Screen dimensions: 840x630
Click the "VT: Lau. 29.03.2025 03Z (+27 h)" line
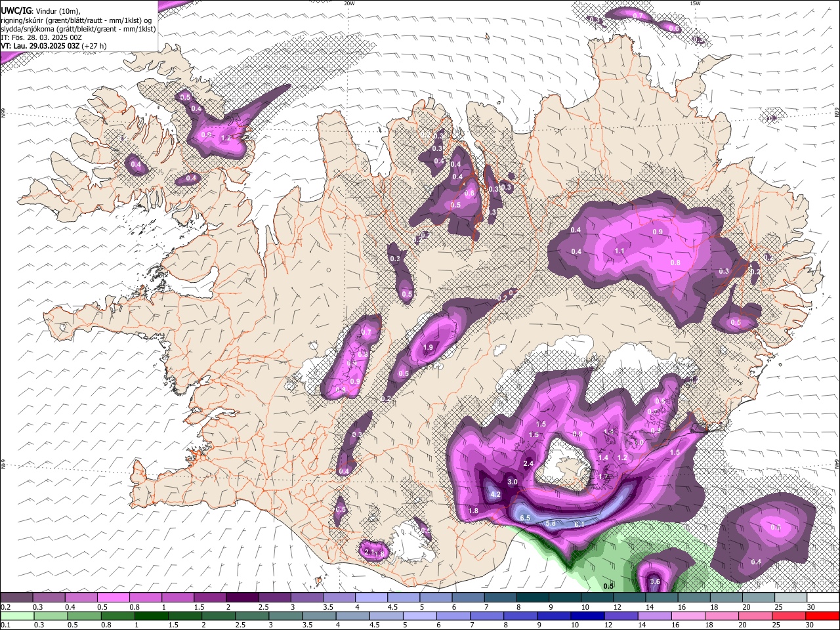54,46
